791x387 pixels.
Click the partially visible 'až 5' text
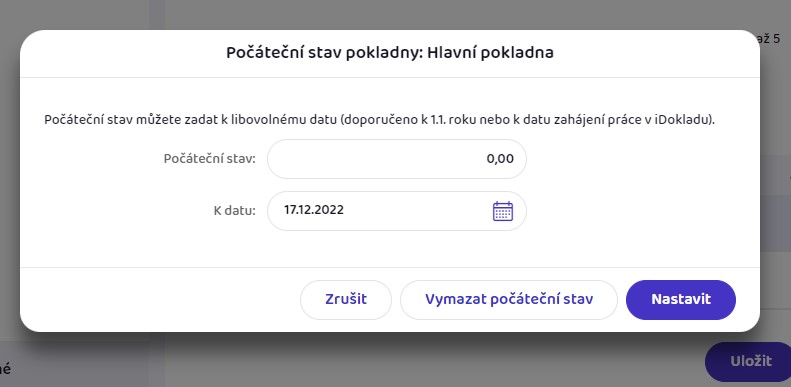769,38
